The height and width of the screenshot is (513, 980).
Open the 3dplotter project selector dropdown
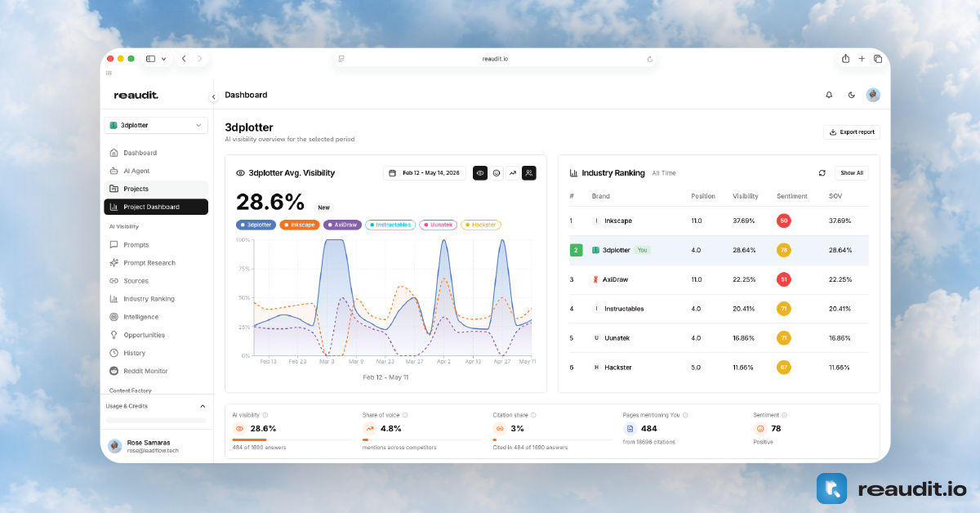[x=156, y=125]
